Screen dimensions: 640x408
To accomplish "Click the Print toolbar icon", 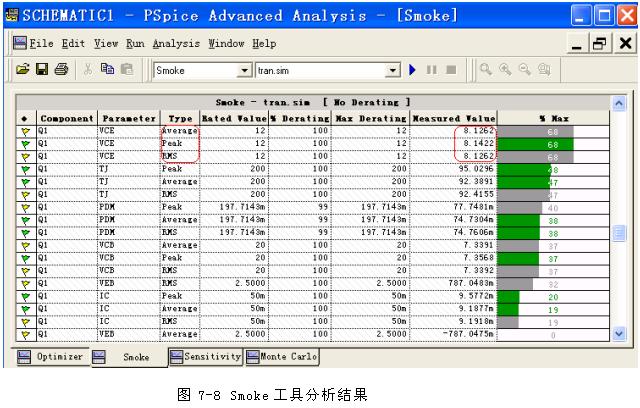I will pos(61,69).
